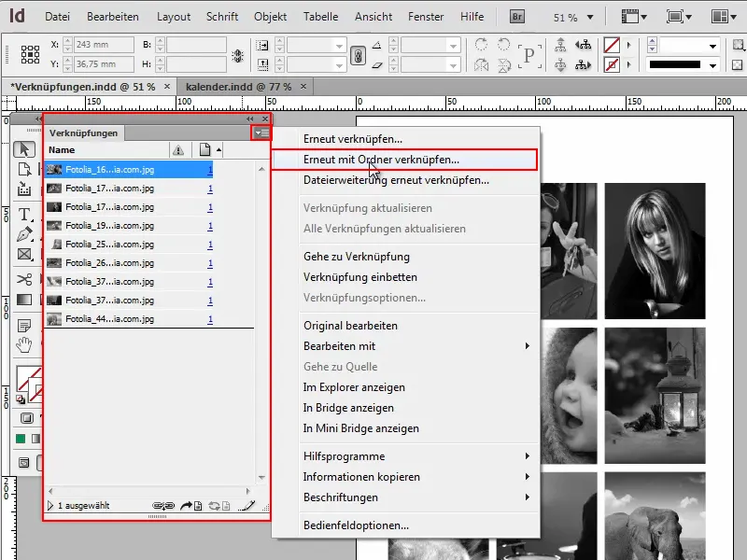Open the Verknüpfungen panel flyout menu
The image size is (747, 560).
(261, 133)
